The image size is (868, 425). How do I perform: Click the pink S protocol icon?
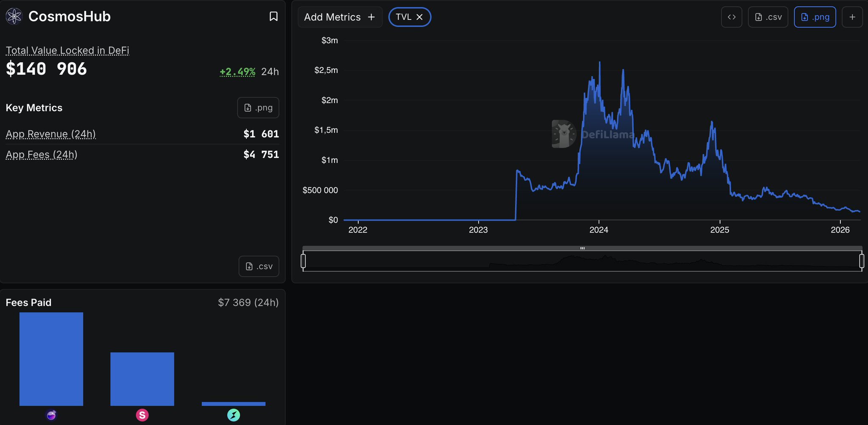pyautogui.click(x=142, y=415)
